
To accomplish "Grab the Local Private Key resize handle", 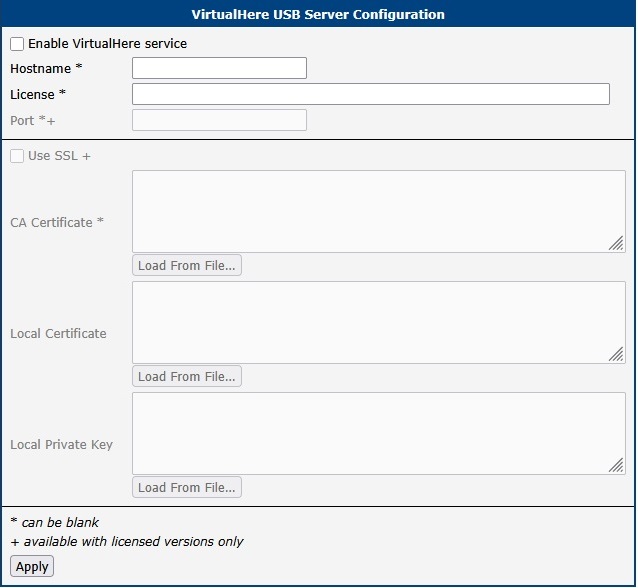I will point(616,466).
